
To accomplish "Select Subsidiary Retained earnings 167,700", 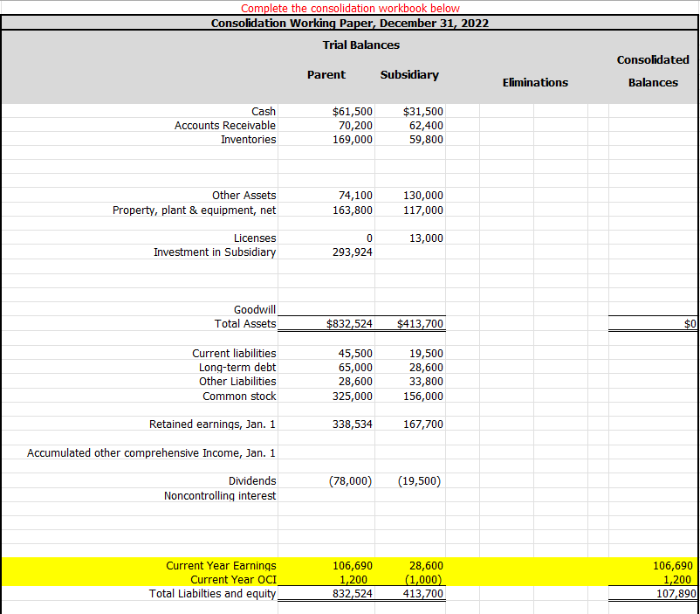I will (x=422, y=424).
